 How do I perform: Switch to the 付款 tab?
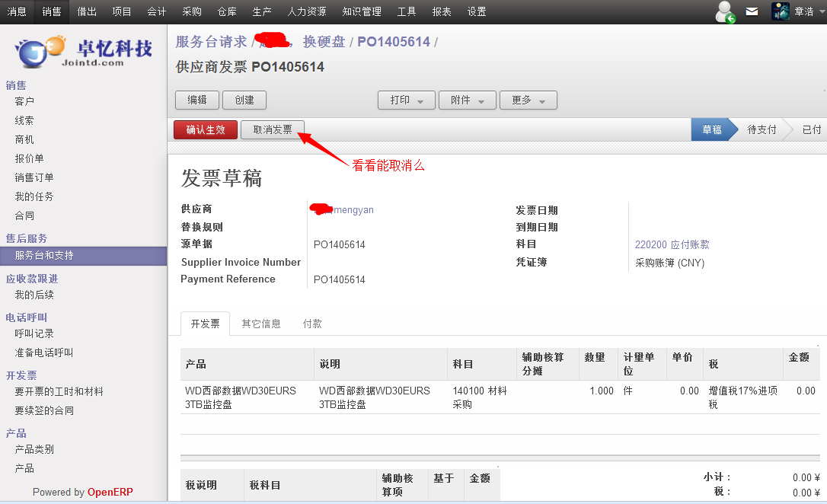tap(312, 324)
